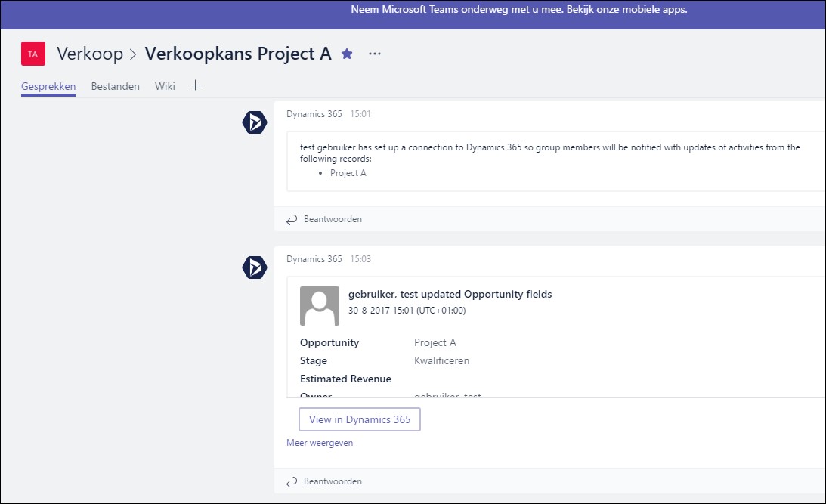This screenshot has width=826, height=504.
Task: Click the breadcrumb chevron after Verkoop
Action: point(133,54)
